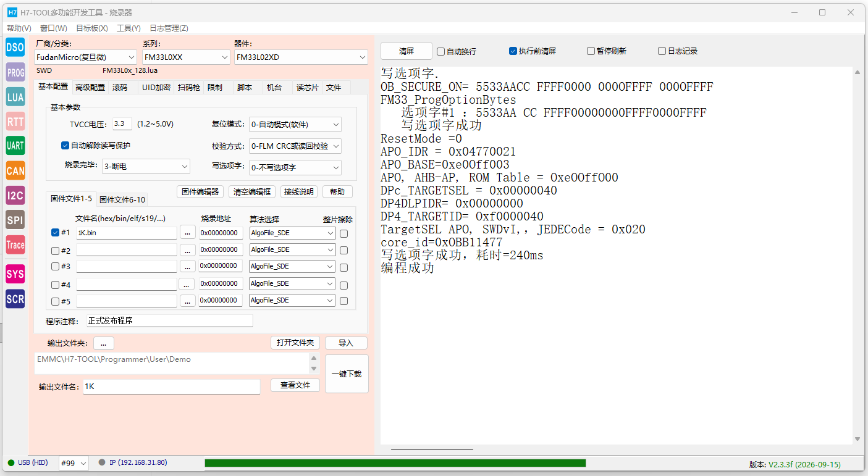The width and height of the screenshot is (868, 476).
Task: Open the RTT viewer sidebar icon
Action: click(15, 121)
